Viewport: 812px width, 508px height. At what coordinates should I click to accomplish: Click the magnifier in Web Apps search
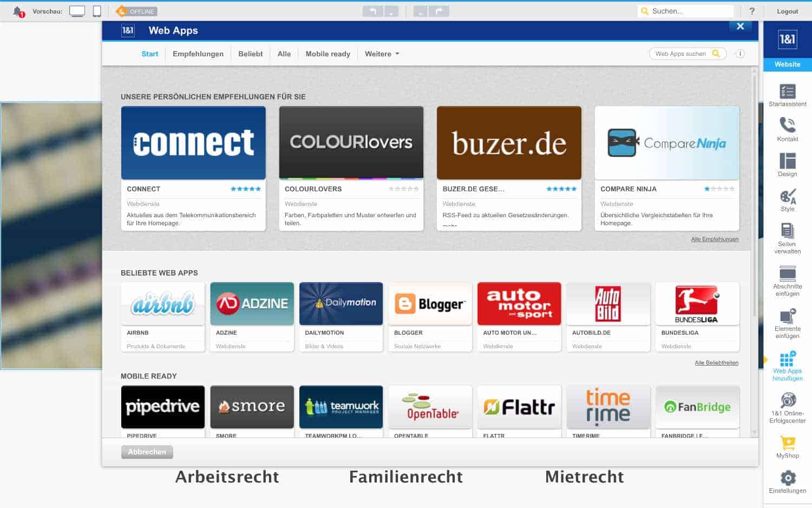[716, 54]
